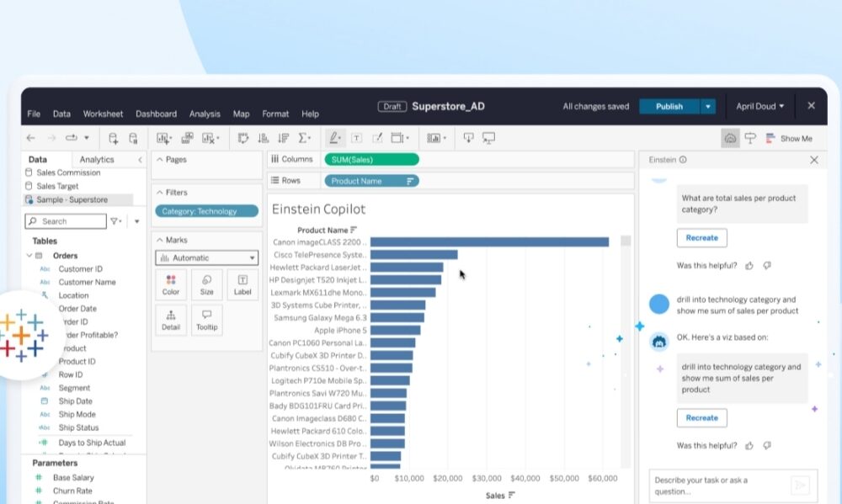
Task: Click the Size marks button
Action: point(207,285)
